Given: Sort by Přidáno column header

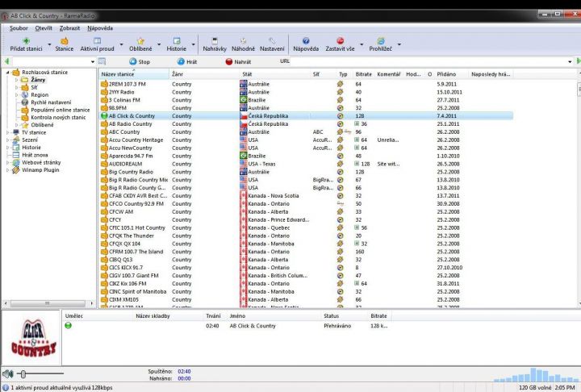Looking at the screenshot, I should (x=451, y=74).
